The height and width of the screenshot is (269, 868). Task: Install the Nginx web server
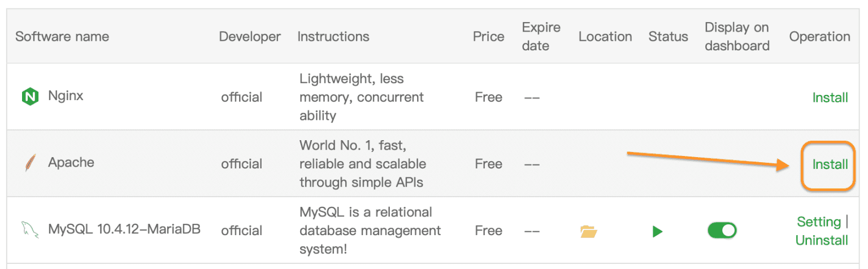click(830, 98)
